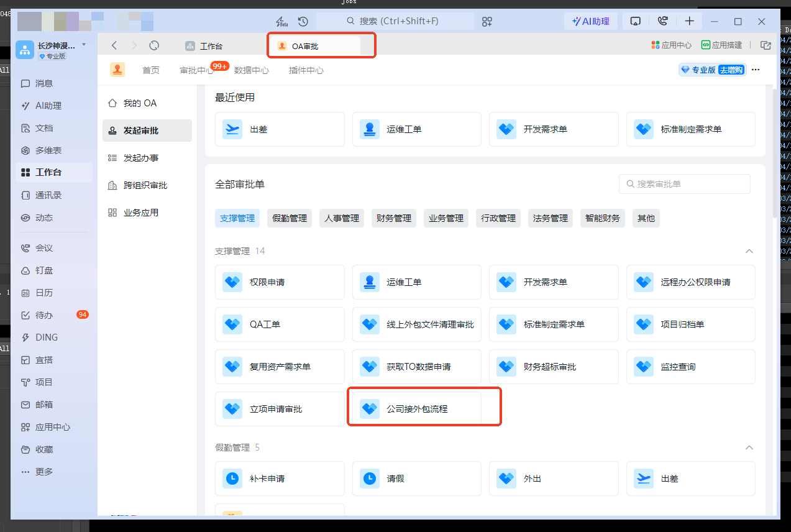Open the 公司接外包流程 approval form
Viewport: 791px width, 532px height.
tap(417, 409)
